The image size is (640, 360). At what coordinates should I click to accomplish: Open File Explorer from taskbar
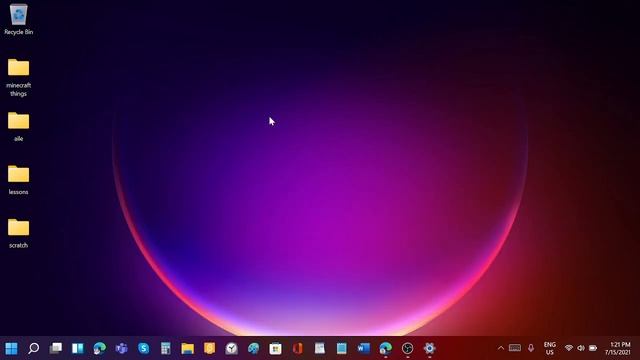tap(188, 348)
